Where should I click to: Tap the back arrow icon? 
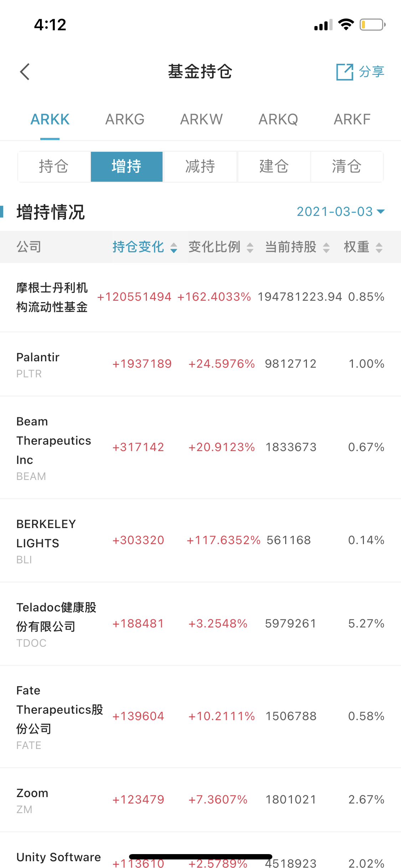point(25,72)
